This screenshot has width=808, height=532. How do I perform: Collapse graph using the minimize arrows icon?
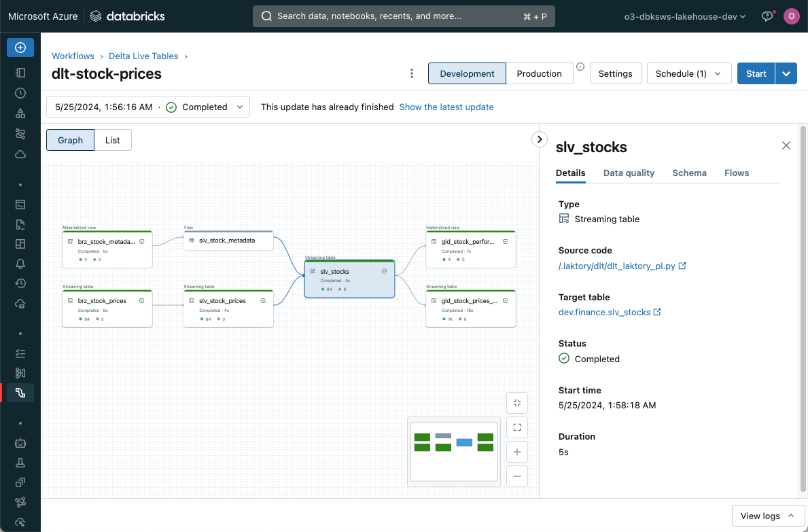517,403
